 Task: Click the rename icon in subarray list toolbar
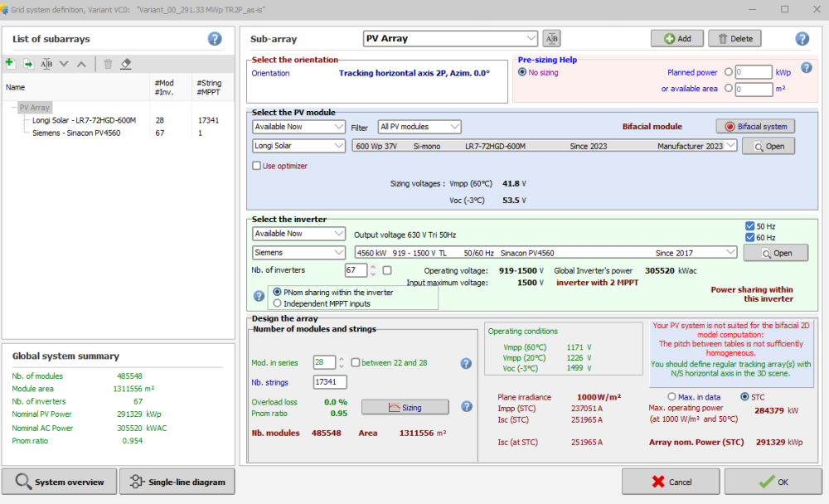pyautogui.click(x=46, y=64)
